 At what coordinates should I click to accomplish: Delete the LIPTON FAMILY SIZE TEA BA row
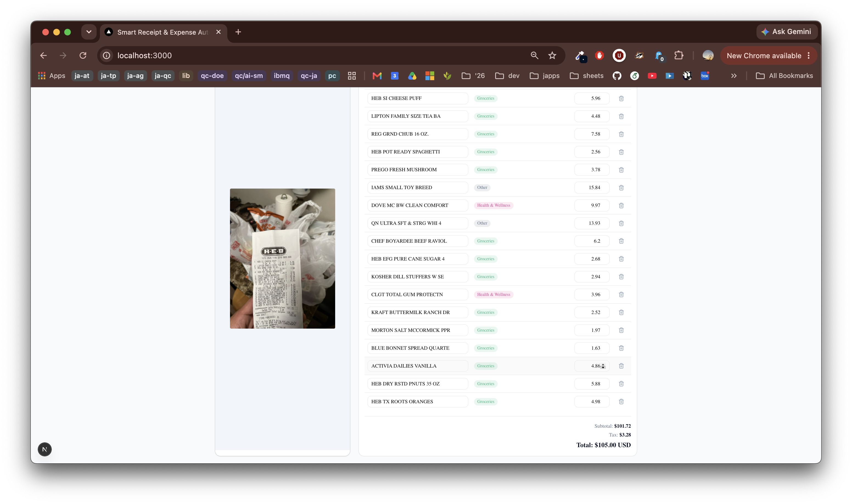click(621, 116)
